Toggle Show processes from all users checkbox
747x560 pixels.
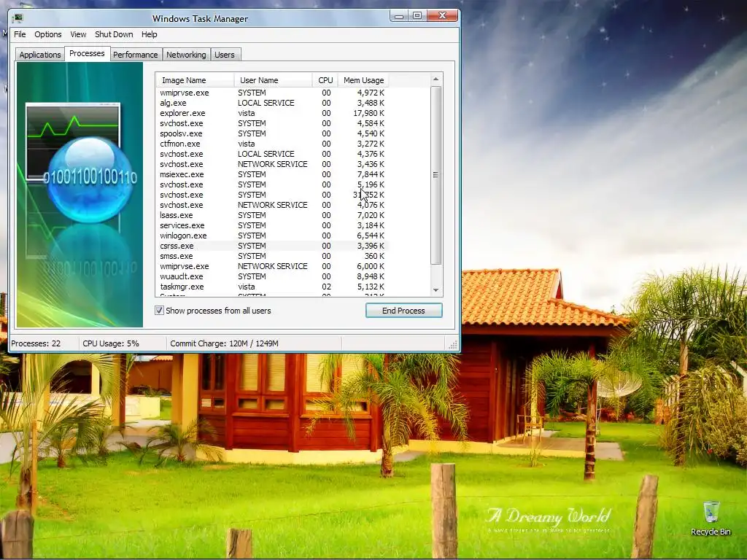click(159, 311)
